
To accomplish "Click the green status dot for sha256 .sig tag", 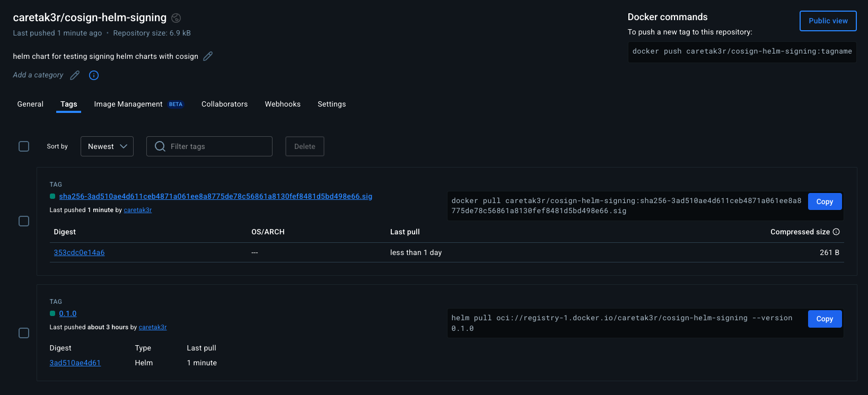I will click(52, 196).
